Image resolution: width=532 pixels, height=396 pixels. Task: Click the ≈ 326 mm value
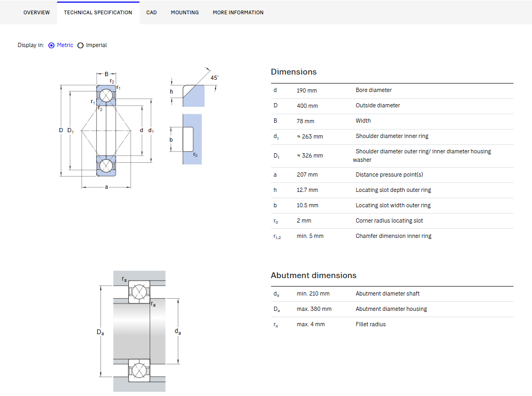click(310, 155)
